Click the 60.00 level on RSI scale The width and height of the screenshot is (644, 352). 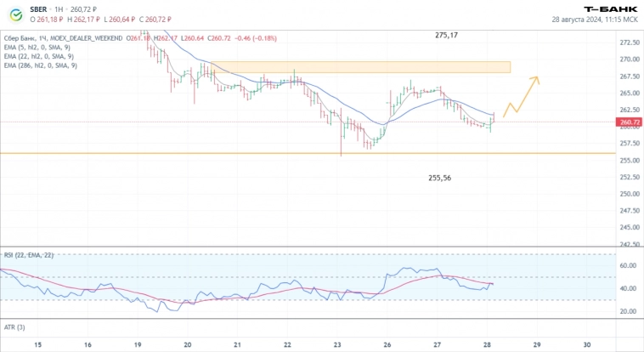(x=628, y=265)
